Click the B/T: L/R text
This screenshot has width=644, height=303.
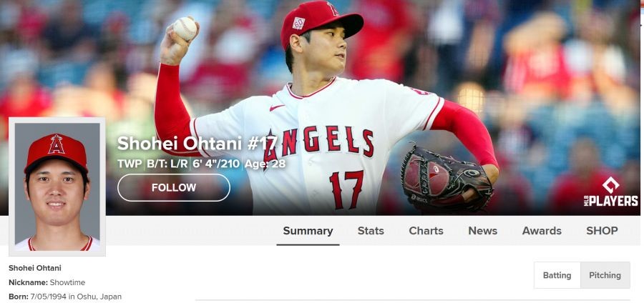[167, 164]
